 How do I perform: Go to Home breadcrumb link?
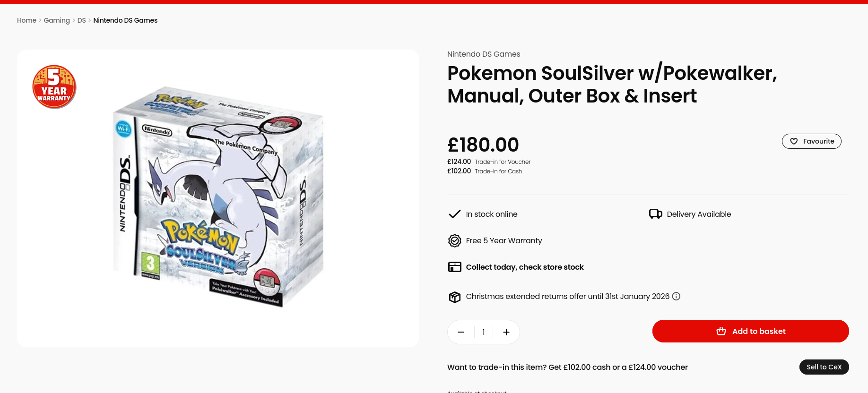click(26, 20)
